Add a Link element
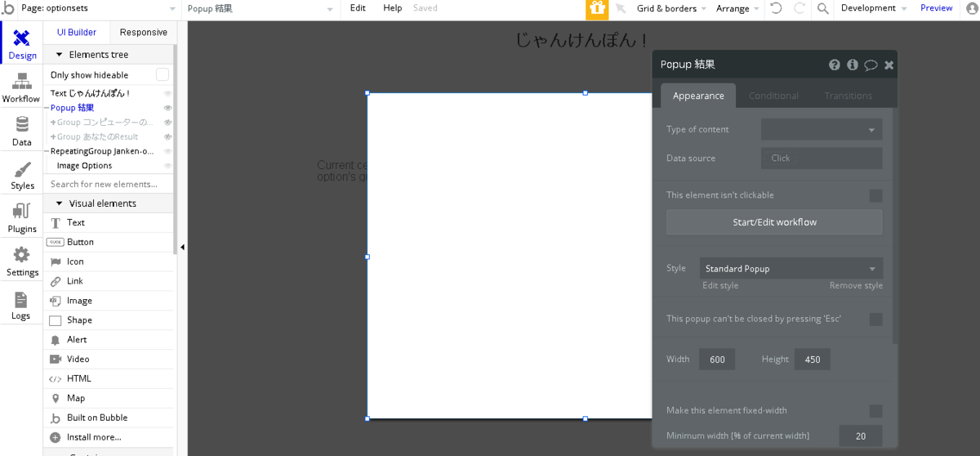Image resolution: width=980 pixels, height=456 pixels. (110, 281)
